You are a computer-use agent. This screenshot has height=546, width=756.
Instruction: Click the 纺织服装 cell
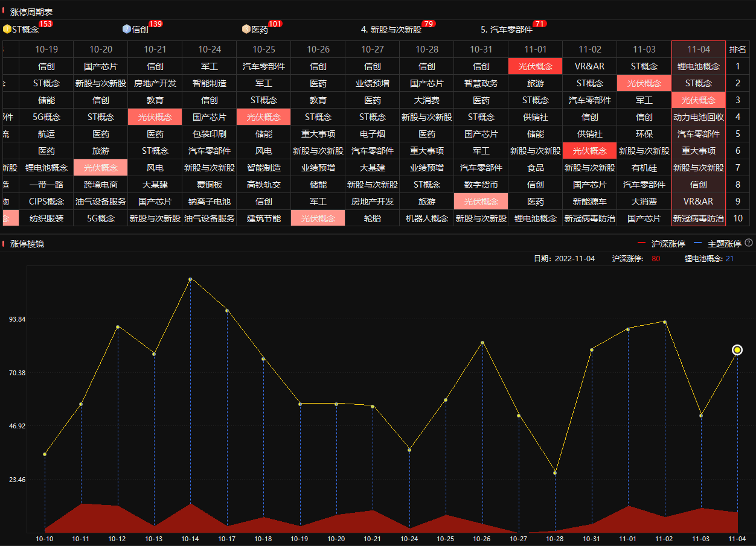click(x=46, y=218)
